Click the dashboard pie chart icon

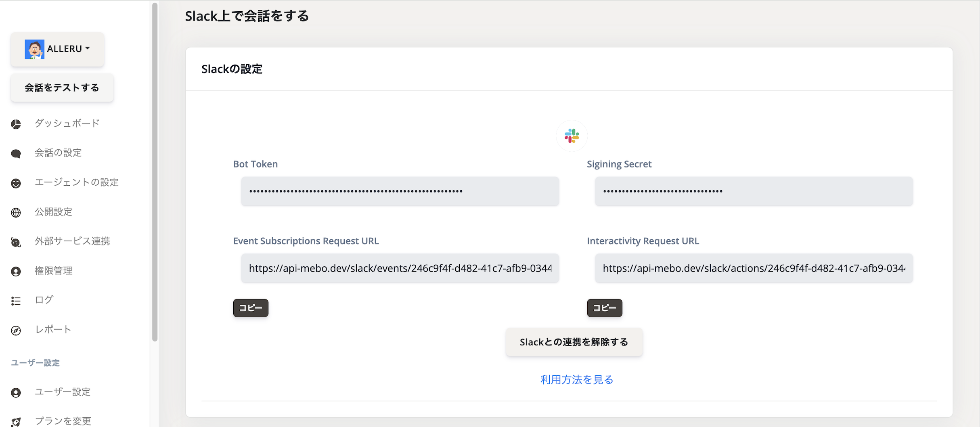tap(16, 124)
